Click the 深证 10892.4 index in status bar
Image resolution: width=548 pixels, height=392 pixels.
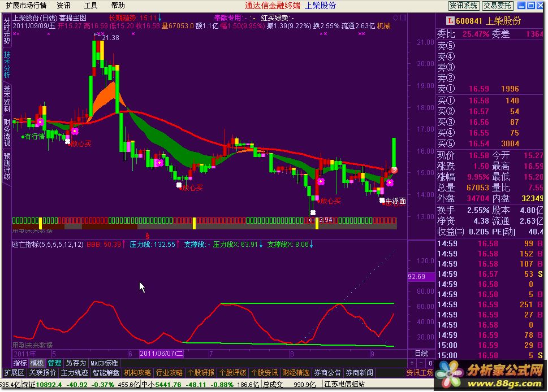[x=42, y=384]
